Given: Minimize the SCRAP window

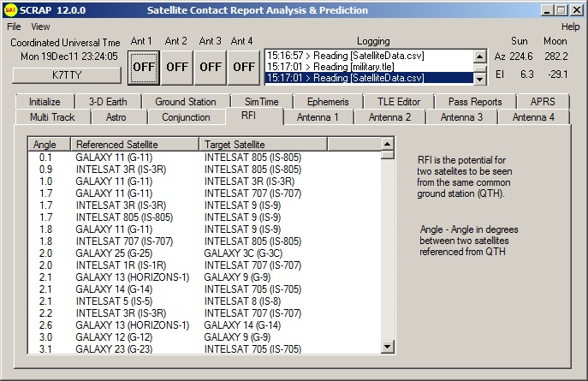Looking at the screenshot, I should coord(547,10).
